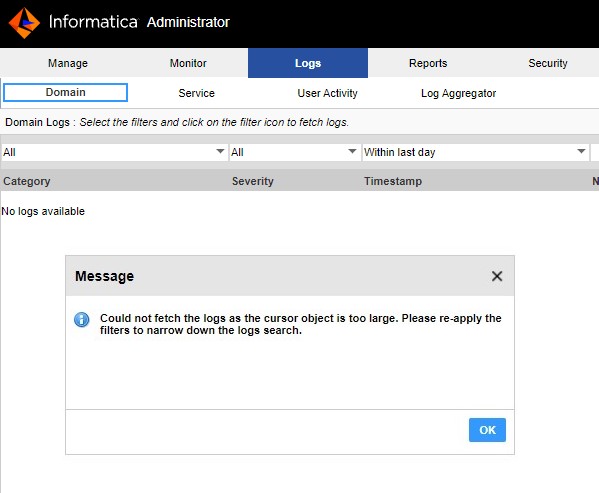The image size is (599, 493).
Task: Click the Domain Logs instruction text
Action: point(176,122)
